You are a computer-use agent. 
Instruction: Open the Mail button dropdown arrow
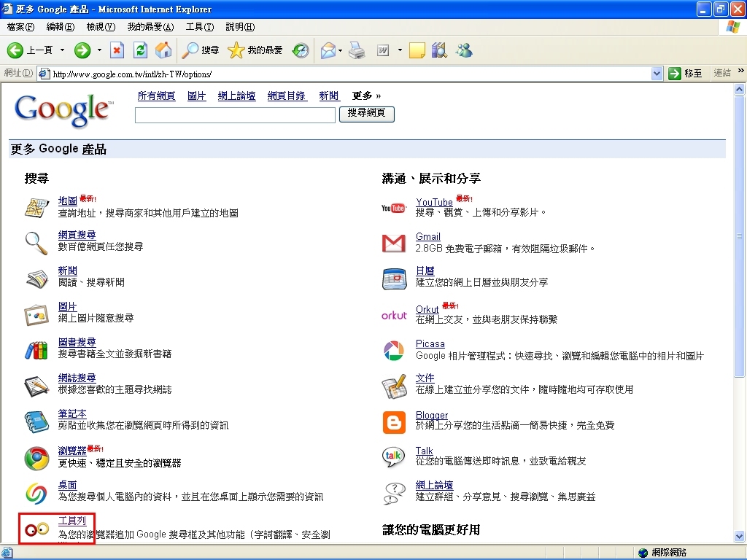340,50
